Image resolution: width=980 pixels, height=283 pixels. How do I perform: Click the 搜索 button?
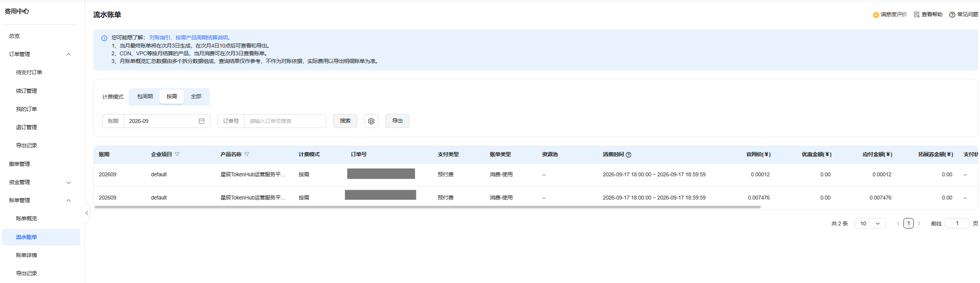click(345, 121)
